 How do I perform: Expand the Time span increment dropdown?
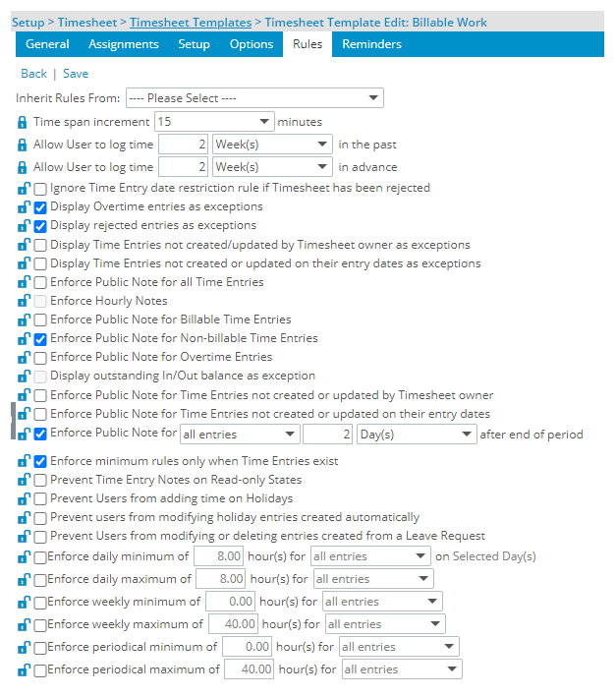[x=213, y=122]
